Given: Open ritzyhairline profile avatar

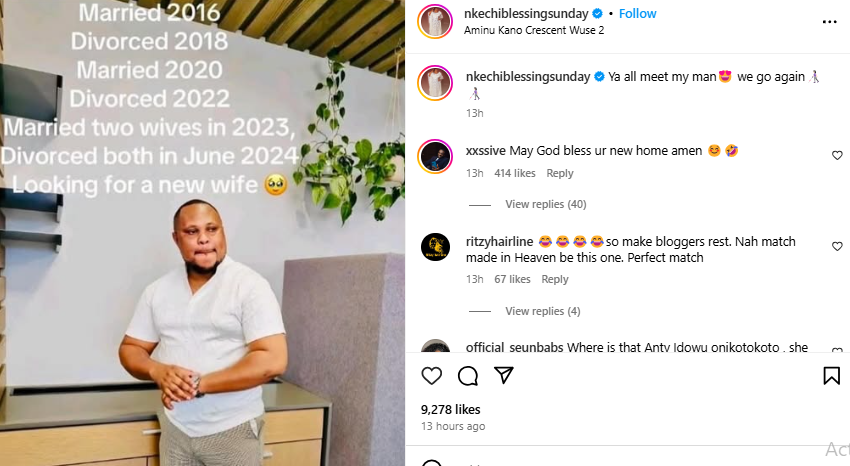Looking at the screenshot, I should coord(435,247).
